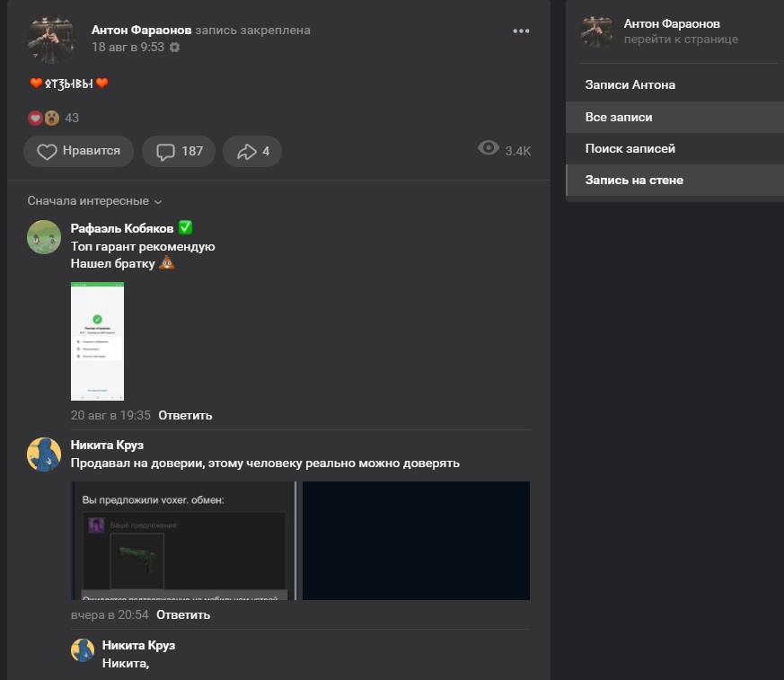The height and width of the screenshot is (680, 784).
Task: Open Поиск записей in the sidebar
Action: tap(630, 149)
